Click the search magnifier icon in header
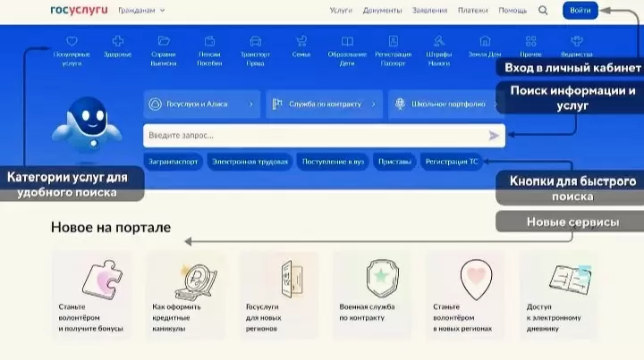This screenshot has height=360, width=644. 543,10
